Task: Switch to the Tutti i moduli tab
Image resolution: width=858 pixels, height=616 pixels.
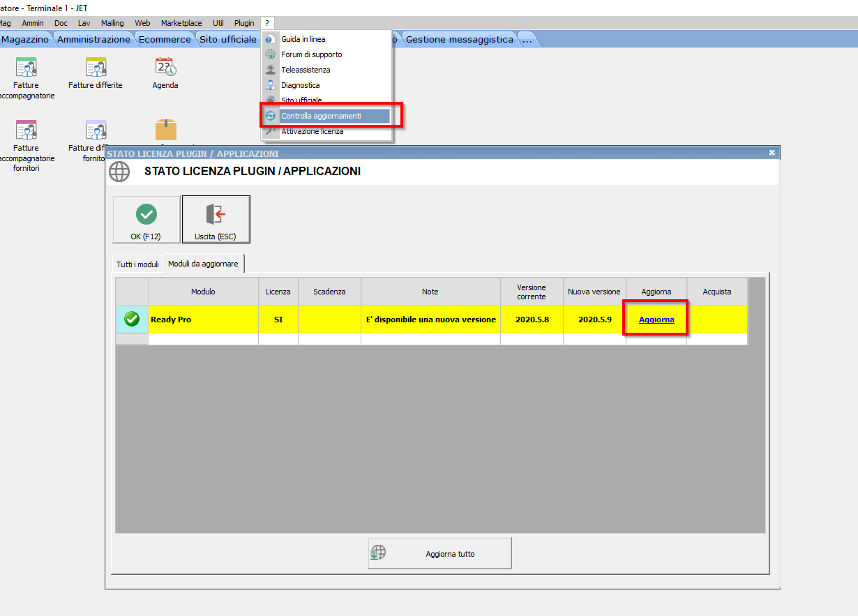Action: coord(137,264)
